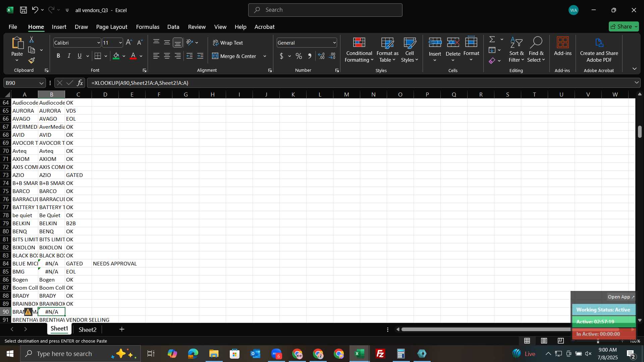The height and width of the screenshot is (362, 644).
Task: Click Increase Decimal icon
Action: [321, 56]
